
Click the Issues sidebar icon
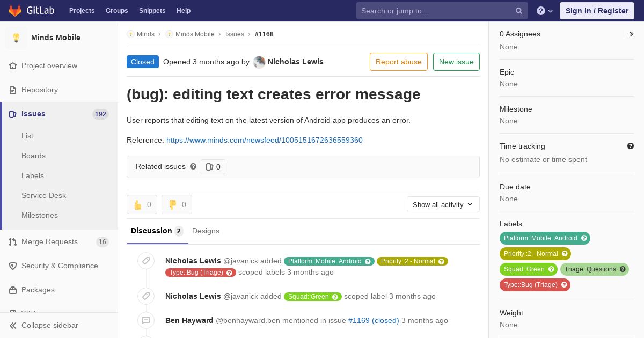tap(13, 114)
